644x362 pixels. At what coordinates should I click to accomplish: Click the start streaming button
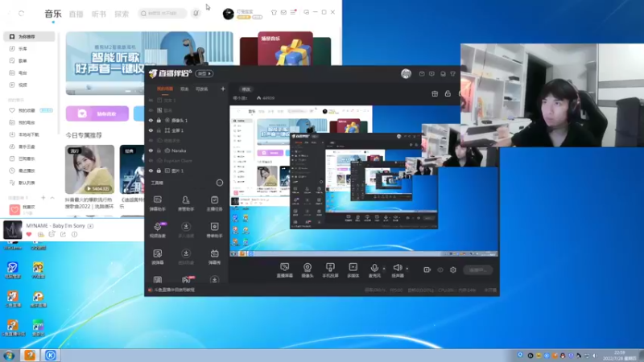477,269
